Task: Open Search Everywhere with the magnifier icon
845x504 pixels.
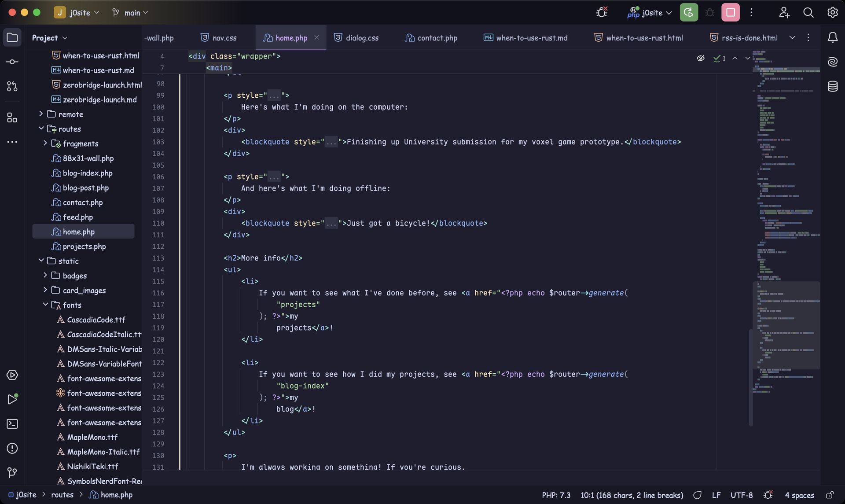Action: tap(808, 12)
